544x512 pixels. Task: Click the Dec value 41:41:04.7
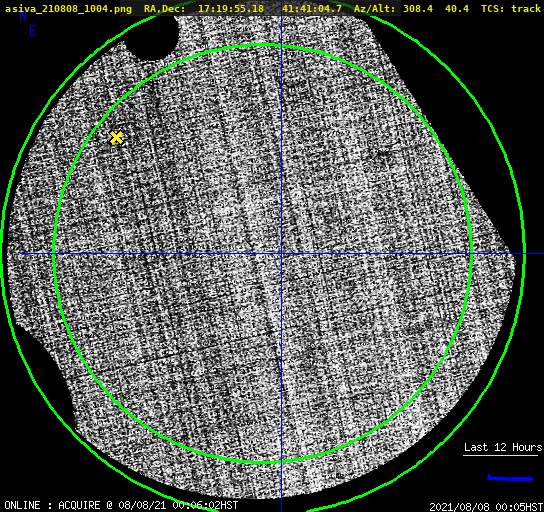[x=312, y=9]
